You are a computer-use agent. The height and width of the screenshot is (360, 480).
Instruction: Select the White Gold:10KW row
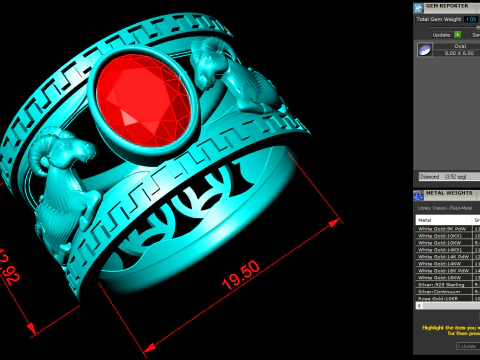click(x=444, y=243)
